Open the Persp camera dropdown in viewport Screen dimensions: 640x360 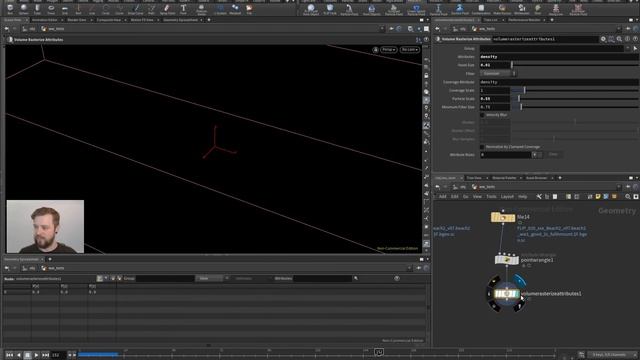(x=388, y=50)
